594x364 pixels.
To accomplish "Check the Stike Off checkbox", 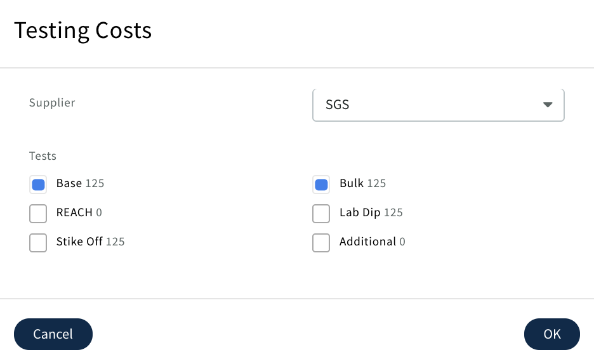I will [x=38, y=243].
